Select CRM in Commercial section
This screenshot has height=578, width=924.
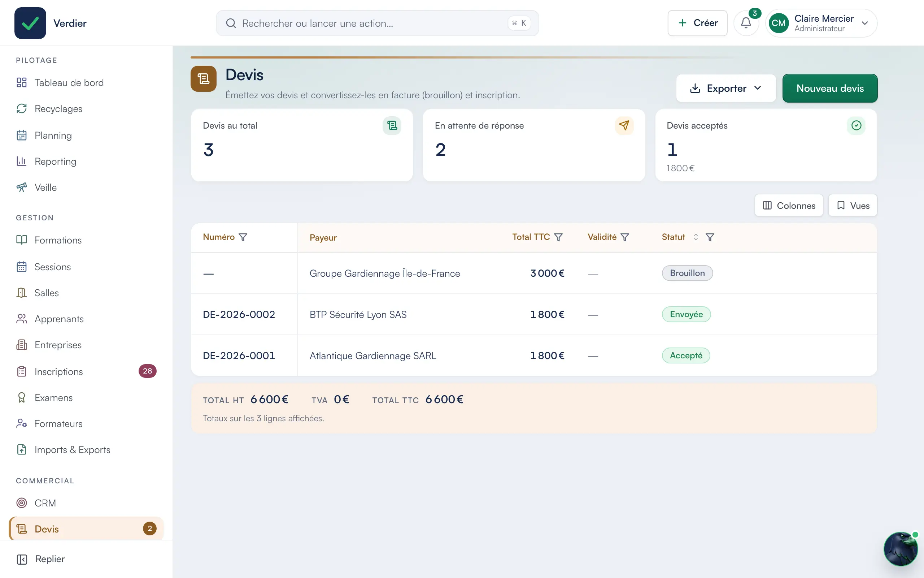[x=86, y=503]
